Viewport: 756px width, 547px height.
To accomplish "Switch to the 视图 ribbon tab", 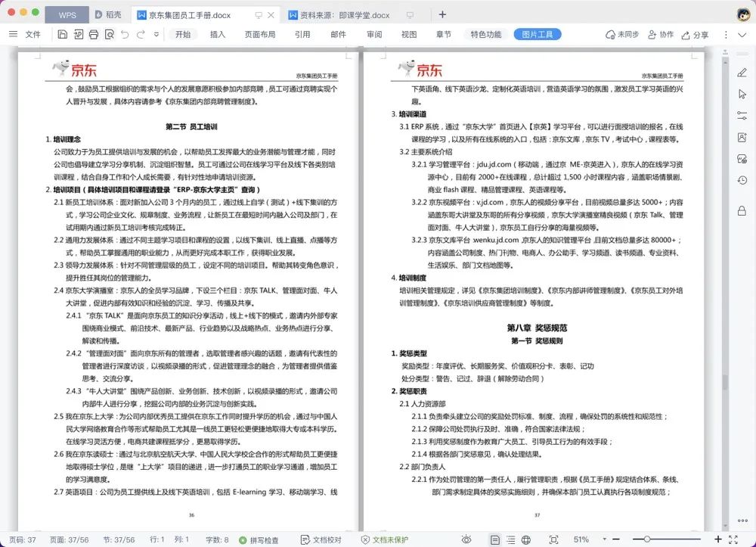I will pos(409,34).
